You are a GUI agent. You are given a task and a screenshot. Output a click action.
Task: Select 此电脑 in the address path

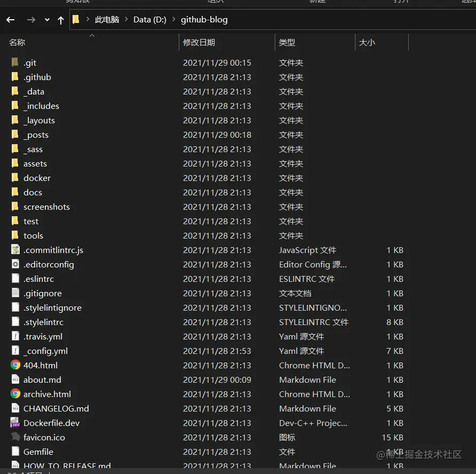point(107,20)
